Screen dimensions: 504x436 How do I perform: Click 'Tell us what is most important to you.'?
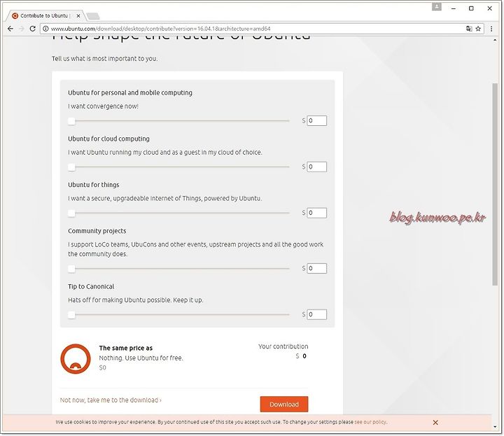coord(105,59)
